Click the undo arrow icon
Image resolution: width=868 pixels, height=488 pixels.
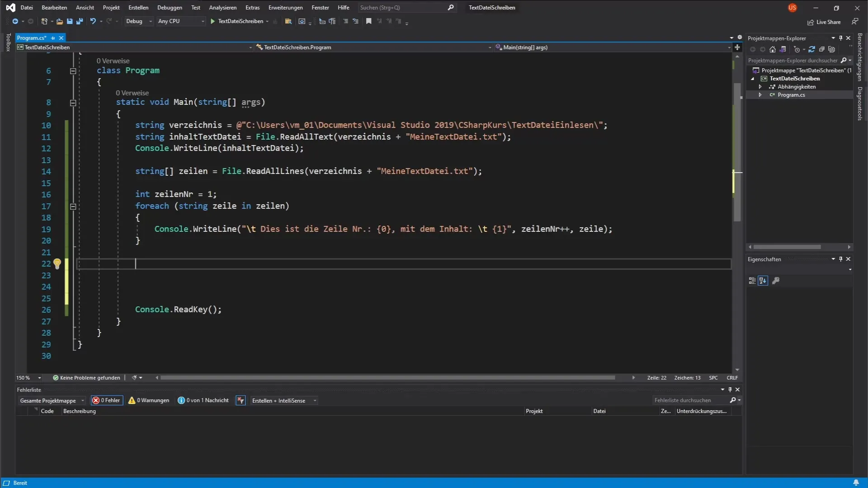pyautogui.click(x=93, y=21)
